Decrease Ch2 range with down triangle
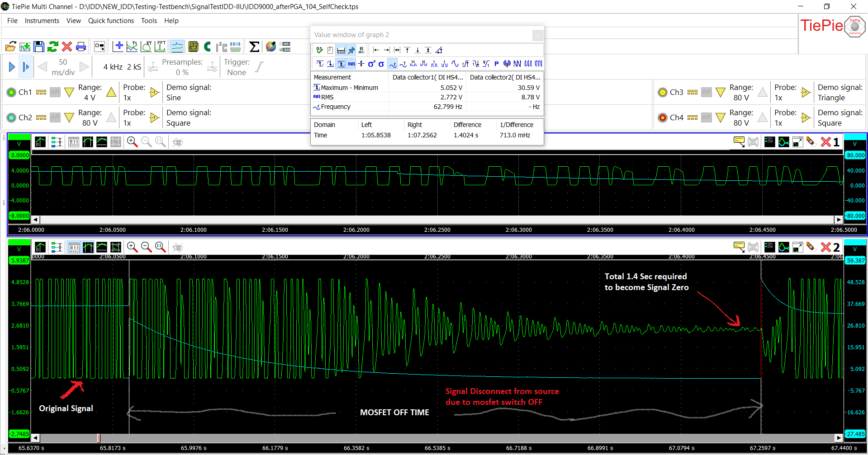Viewport: 868px width, 455px height. (69, 117)
